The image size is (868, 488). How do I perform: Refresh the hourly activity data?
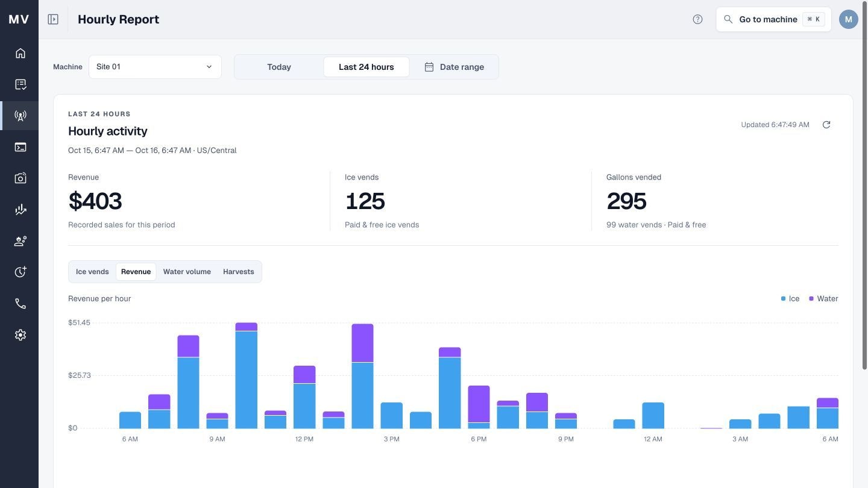tap(826, 125)
